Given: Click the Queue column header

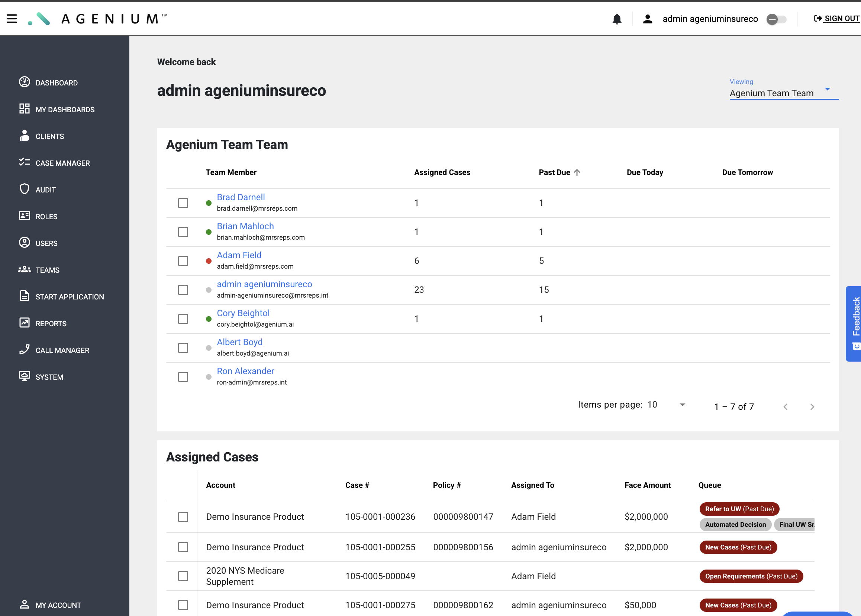Looking at the screenshot, I should (x=710, y=486).
